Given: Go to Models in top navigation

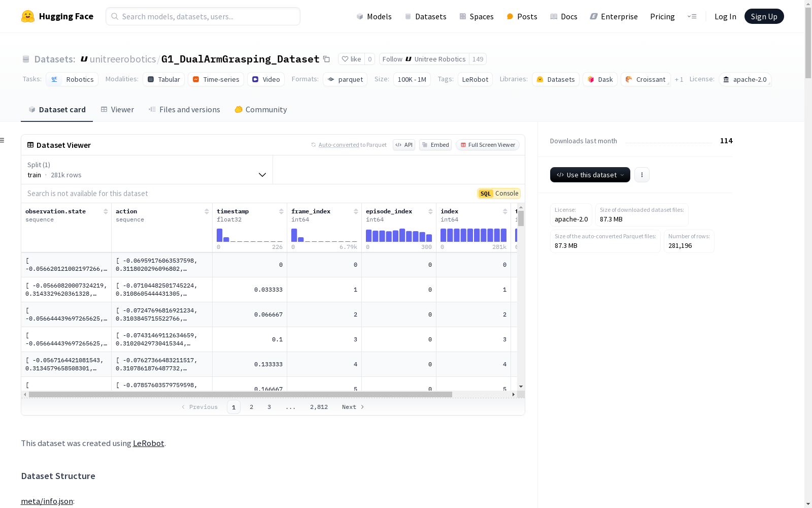Looking at the screenshot, I should click(374, 16).
